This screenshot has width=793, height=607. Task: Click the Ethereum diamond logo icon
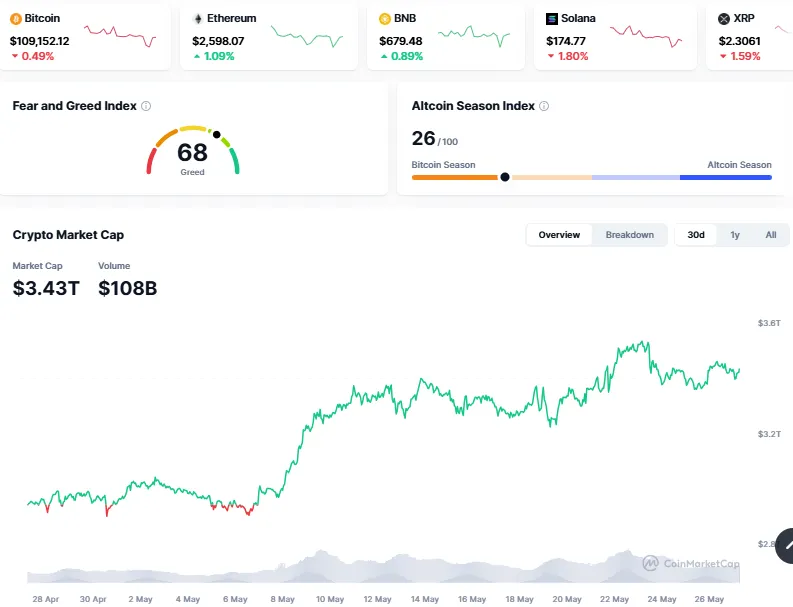(197, 19)
